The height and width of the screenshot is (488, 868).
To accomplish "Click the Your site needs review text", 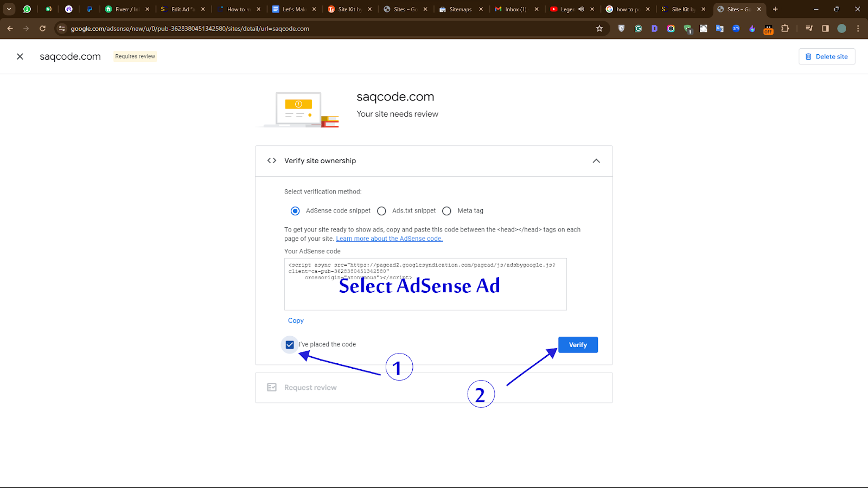I will click(x=397, y=114).
